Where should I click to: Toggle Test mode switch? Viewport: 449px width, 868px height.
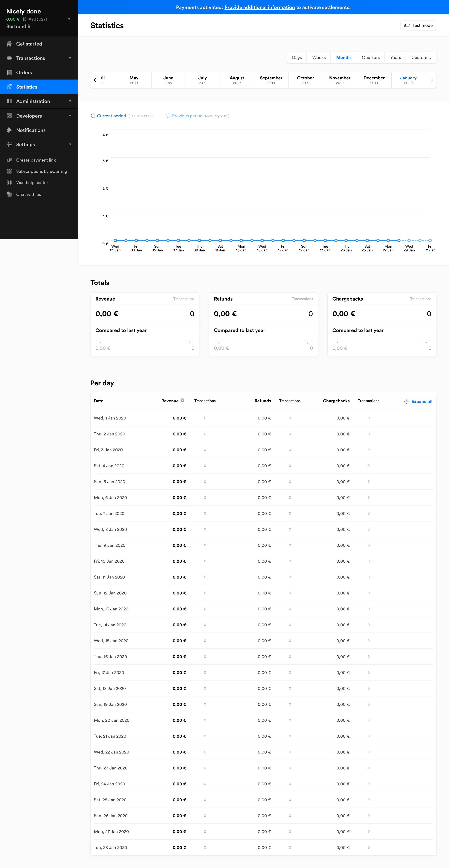coord(407,25)
